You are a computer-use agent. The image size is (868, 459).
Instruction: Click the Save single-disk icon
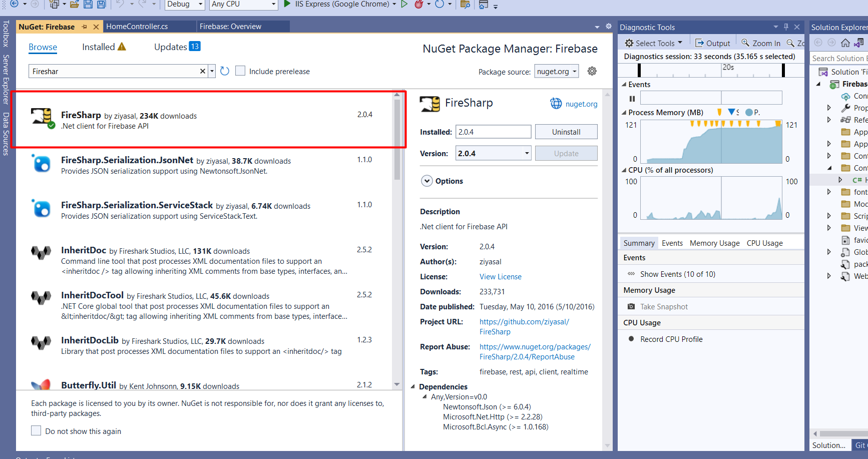[88, 4]
